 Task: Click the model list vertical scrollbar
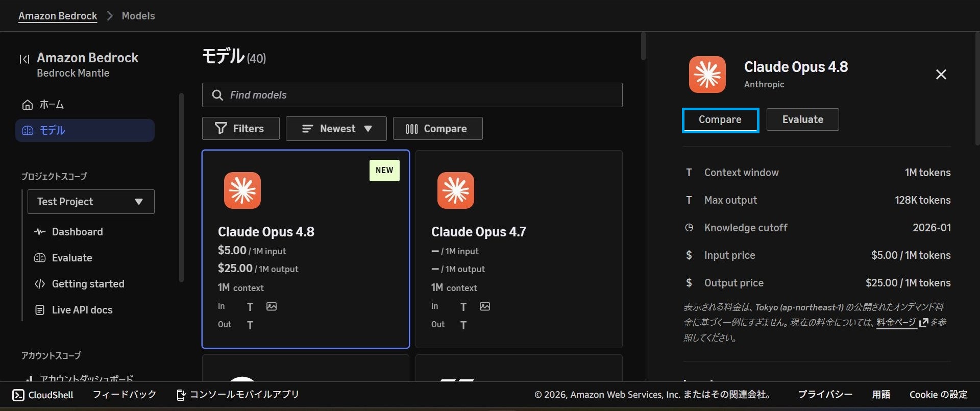coord(643,46)
